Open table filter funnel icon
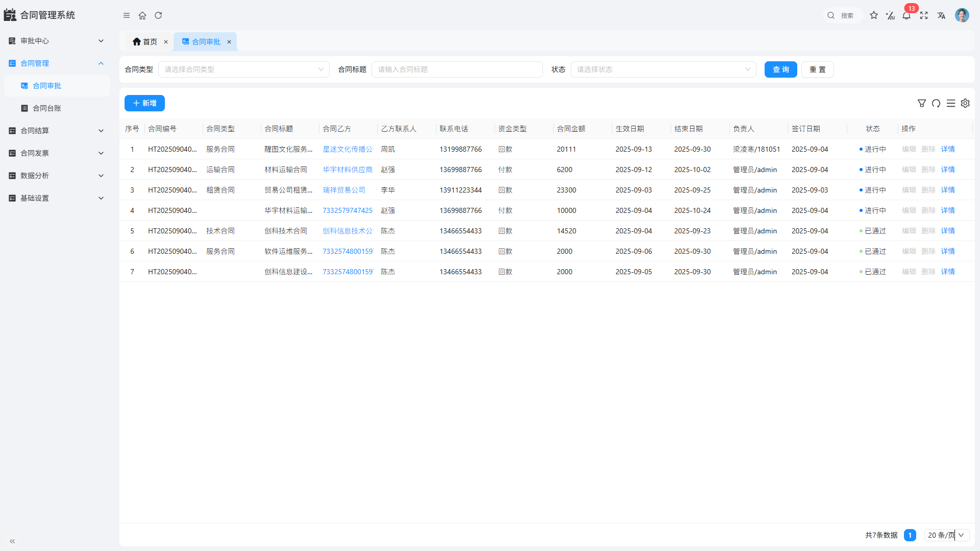Viewport: 980px width, 551px height. 921,104
